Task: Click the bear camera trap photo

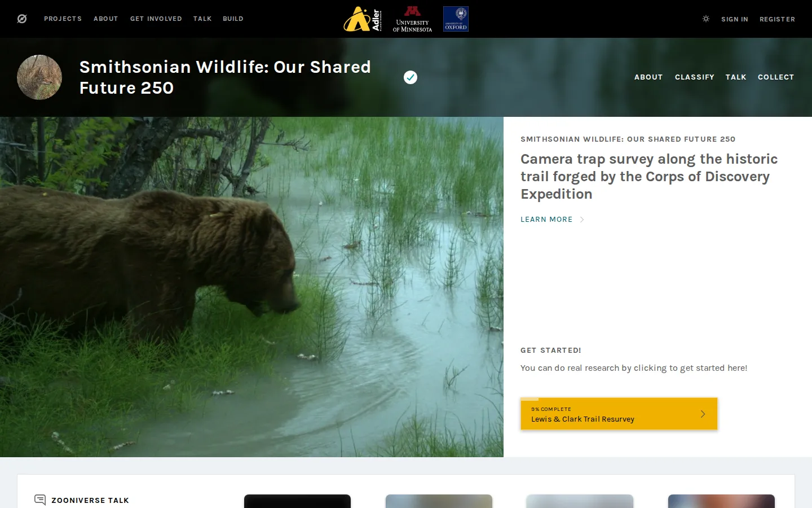Action: [251, 287]
